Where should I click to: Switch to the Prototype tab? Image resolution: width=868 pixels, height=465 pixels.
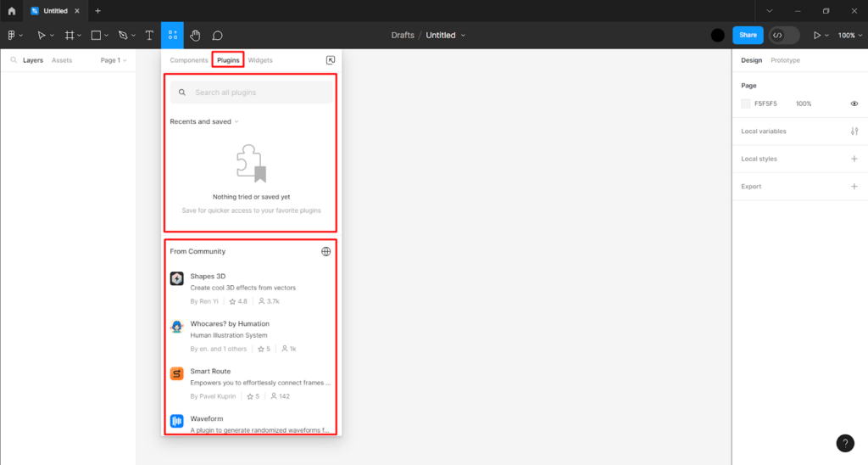pos(785,60)
